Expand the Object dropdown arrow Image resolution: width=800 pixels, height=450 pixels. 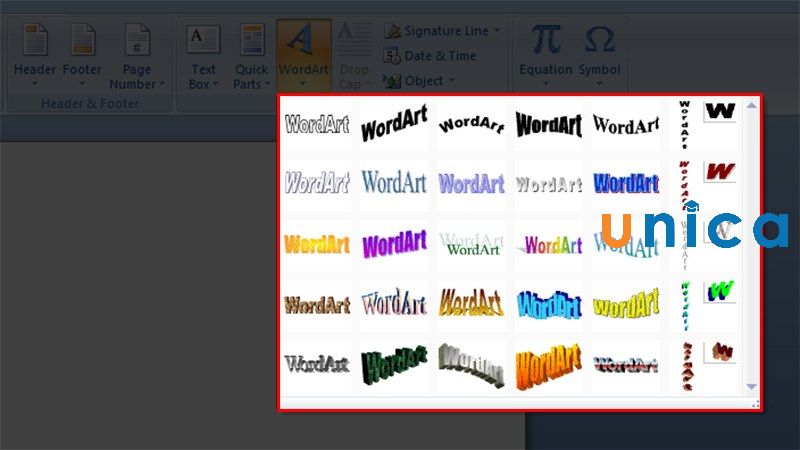click(x=452, y=80)
